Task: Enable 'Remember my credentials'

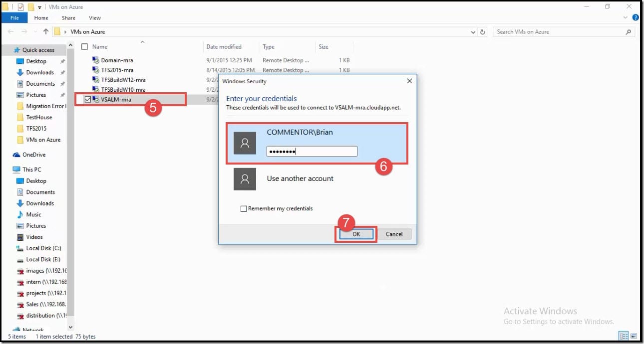Action: 244,208
